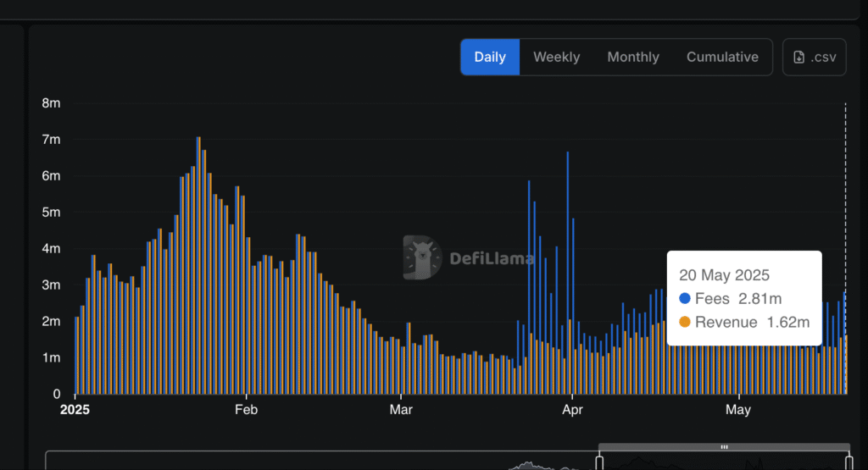Click the orange Revenue dot in tooltip
Viewport: 868px width, 470px height.
tap(685, 322)
